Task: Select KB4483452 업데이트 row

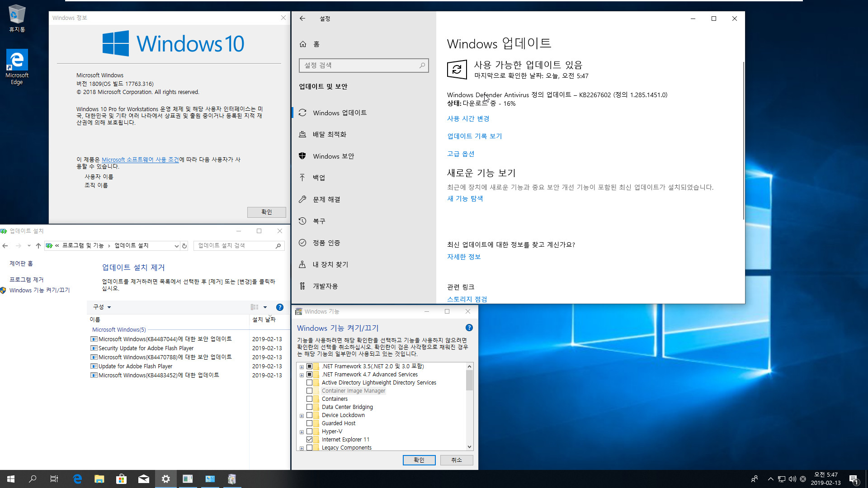Action: (x=186, y=375)
